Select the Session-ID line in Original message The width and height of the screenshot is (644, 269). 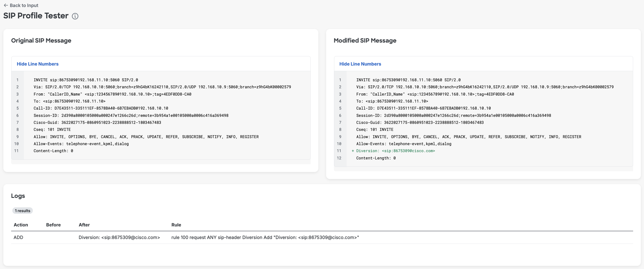coord(131,115)
